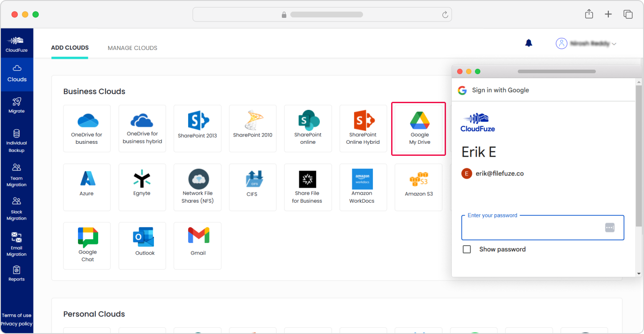Click user avatar icon in header
Screen dimensions: 644x334
click(561, 43)
